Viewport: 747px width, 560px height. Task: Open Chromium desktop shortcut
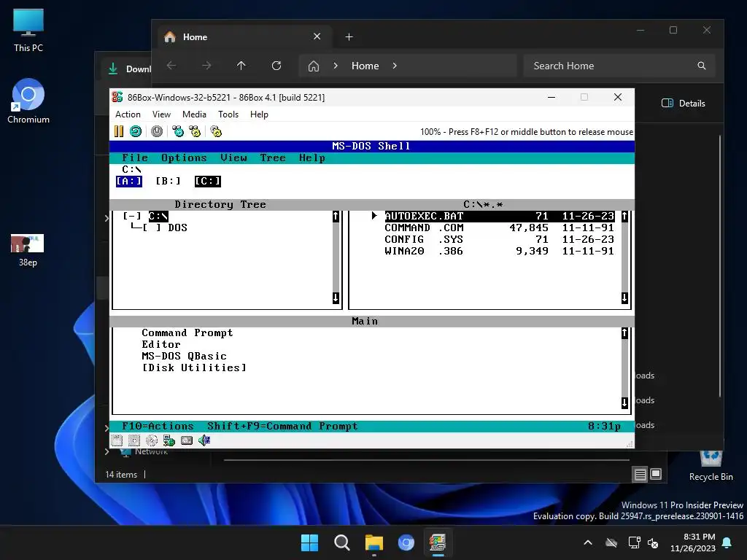(x=28, y=101)
